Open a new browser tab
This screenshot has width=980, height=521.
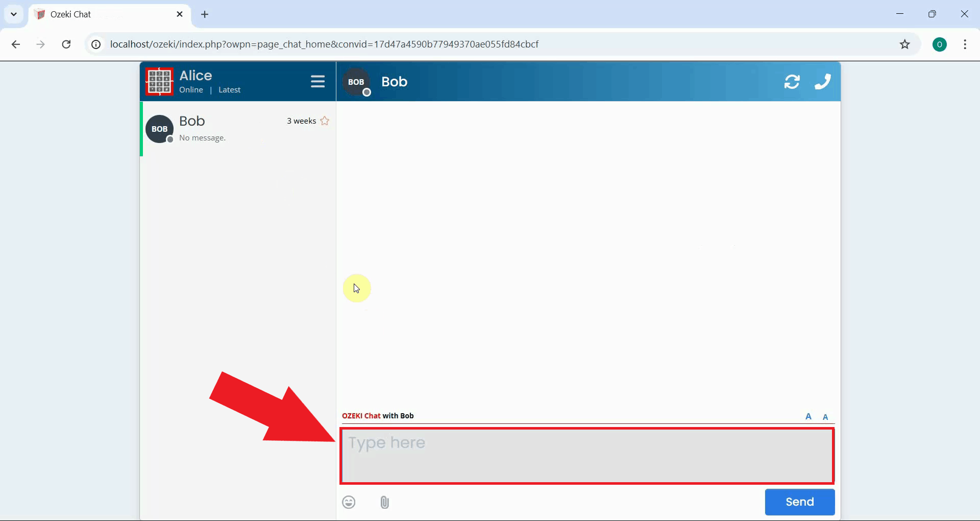click(x=205, y=14)
